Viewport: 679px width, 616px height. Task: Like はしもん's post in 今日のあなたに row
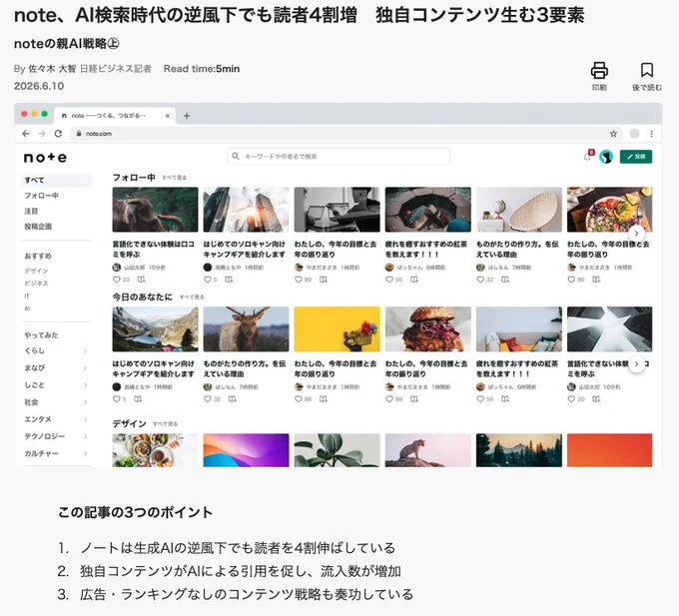(207, 399)
